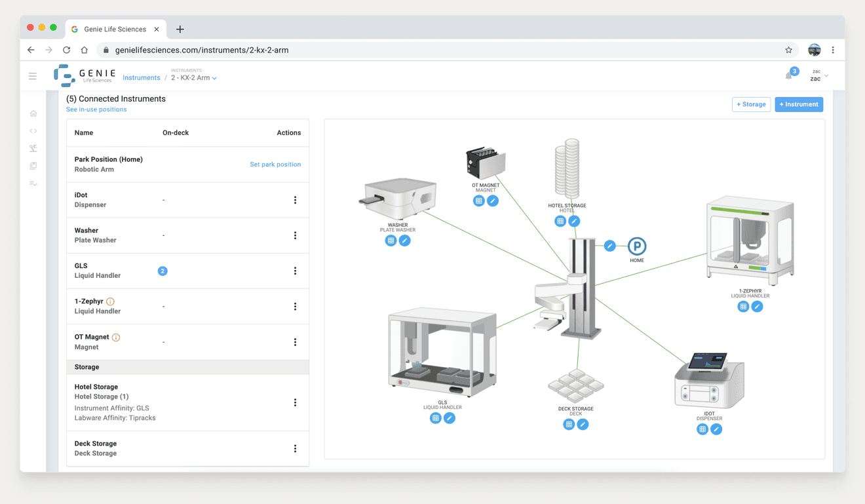The width and height of the screenshot is (865, 504).
Task: Click the Home parking P icon
Action: coord(637,246)
